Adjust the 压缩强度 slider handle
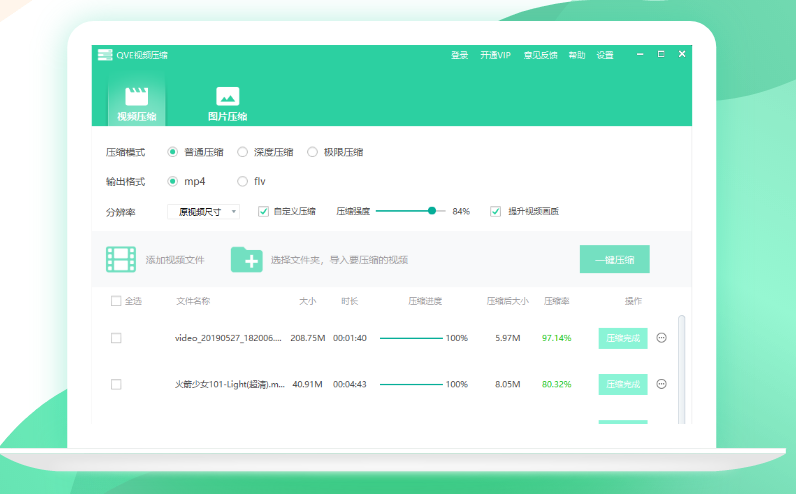The width and height of the screenshot is (796, 494). click(432, 211)
